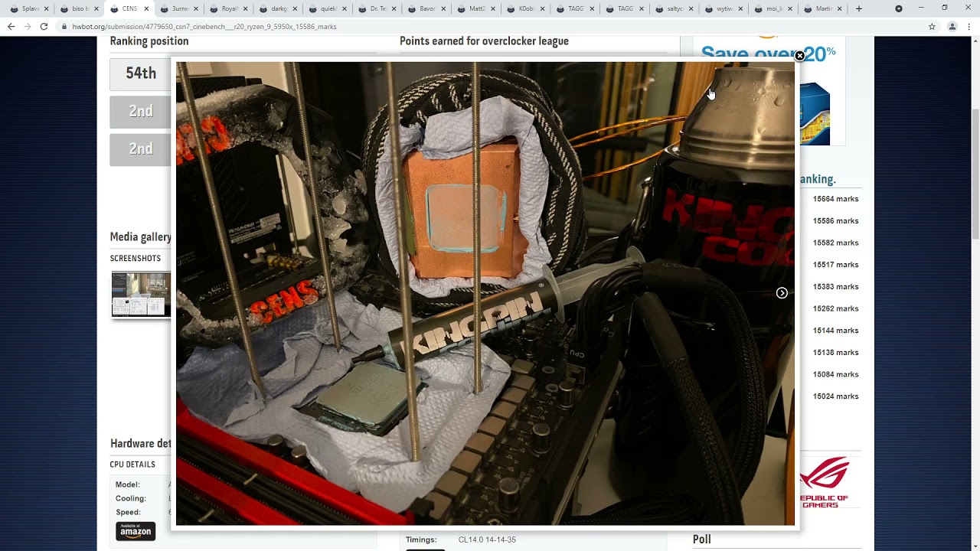
Task: Close the Dr. Te tab
Action: tap(394, 9)
